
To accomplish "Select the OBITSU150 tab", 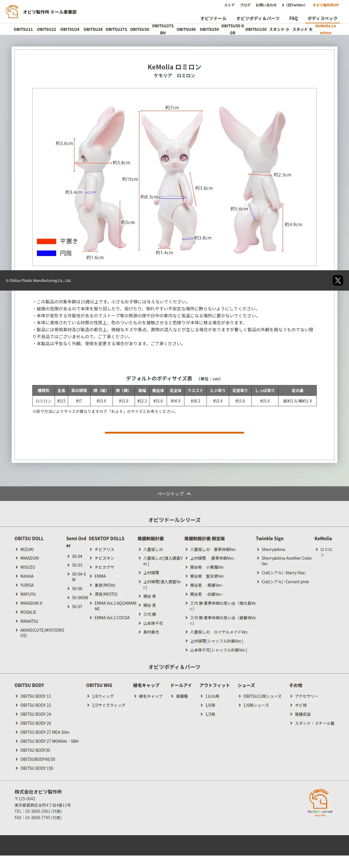I will click(256, 29).
